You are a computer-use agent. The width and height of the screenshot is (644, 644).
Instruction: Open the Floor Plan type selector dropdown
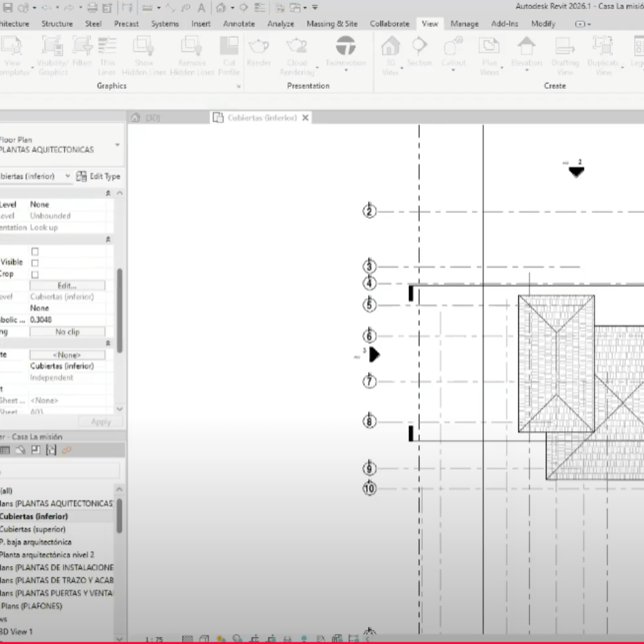(x=117, y=145)
